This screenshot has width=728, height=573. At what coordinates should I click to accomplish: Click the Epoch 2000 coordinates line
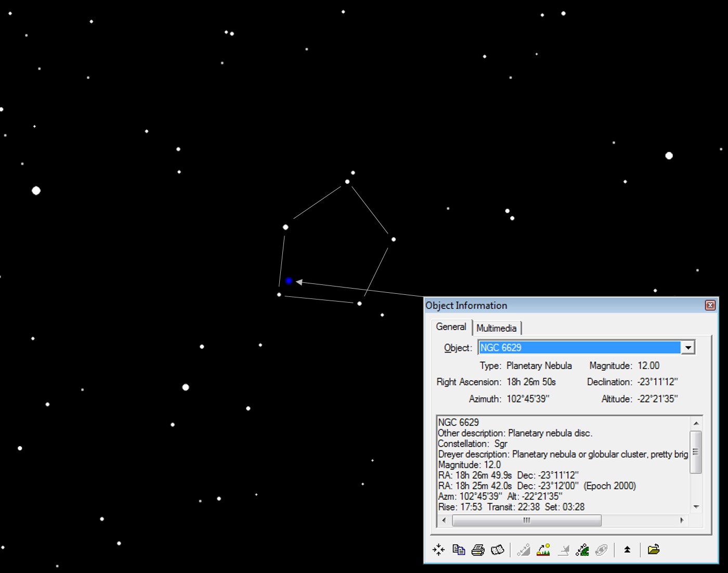point(537,486)
